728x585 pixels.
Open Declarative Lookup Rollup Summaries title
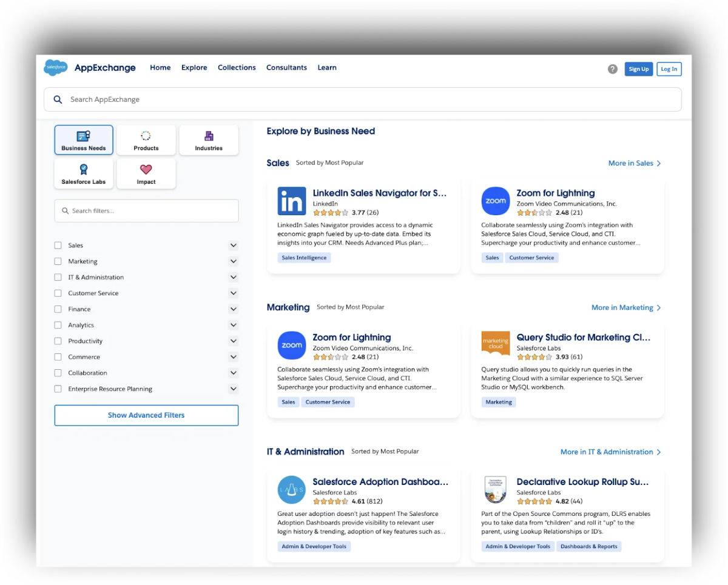pyautogui.click(x=583, y=482)
